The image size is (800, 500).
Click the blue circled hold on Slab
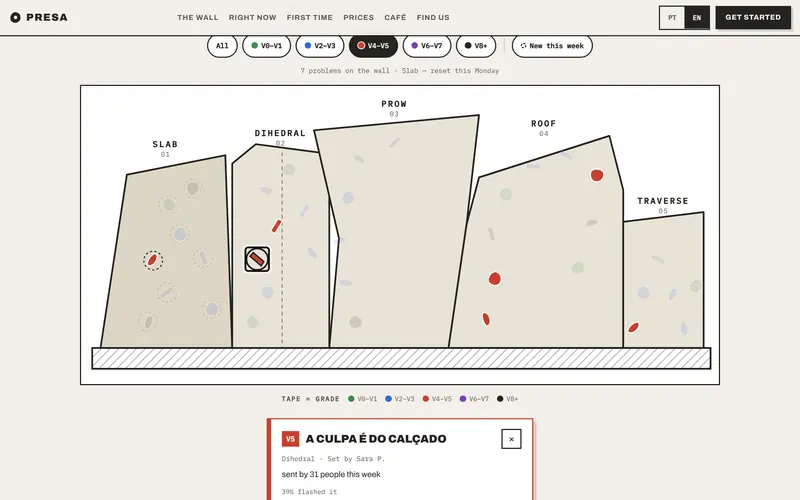(180, 234)
